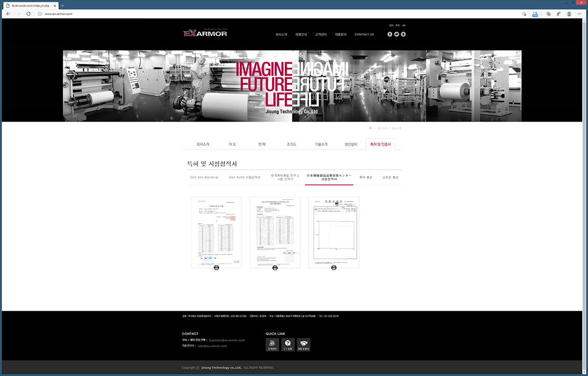Click the 고객센터 quick link icon

[x=272, y=345]
